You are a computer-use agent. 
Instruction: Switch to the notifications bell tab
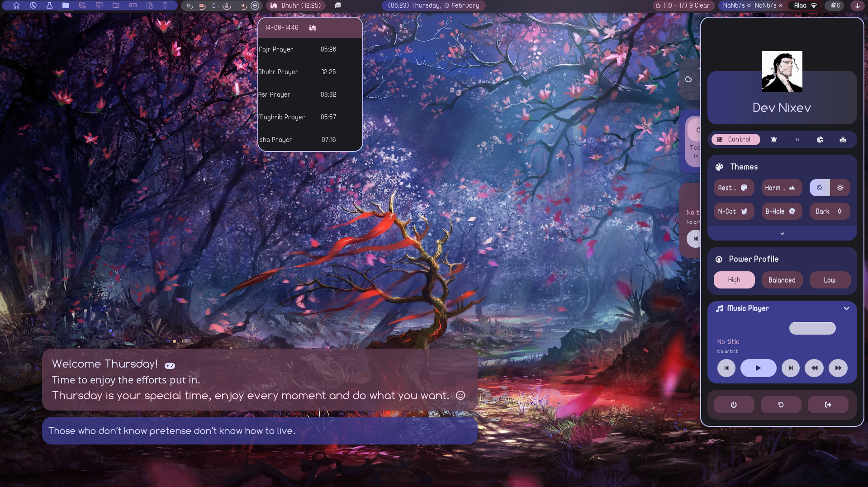click(773, 140)
